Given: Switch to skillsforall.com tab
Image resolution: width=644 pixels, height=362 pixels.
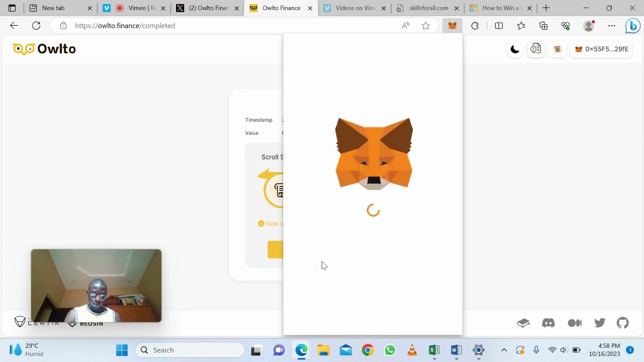Looking at the screenshot, I should coord(427,8).
